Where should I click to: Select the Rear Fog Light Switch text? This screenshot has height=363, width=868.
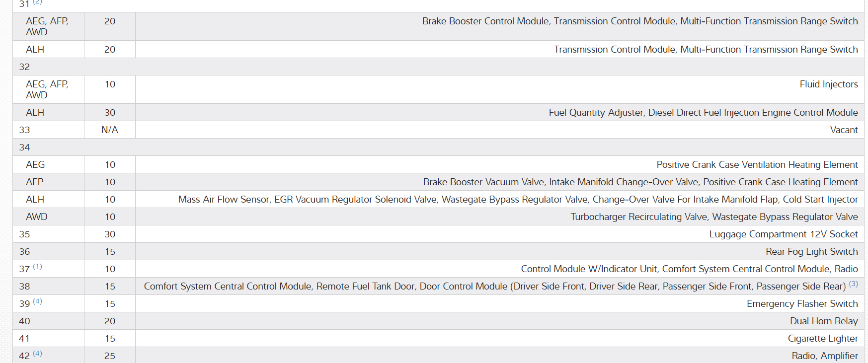pos(811,252)
